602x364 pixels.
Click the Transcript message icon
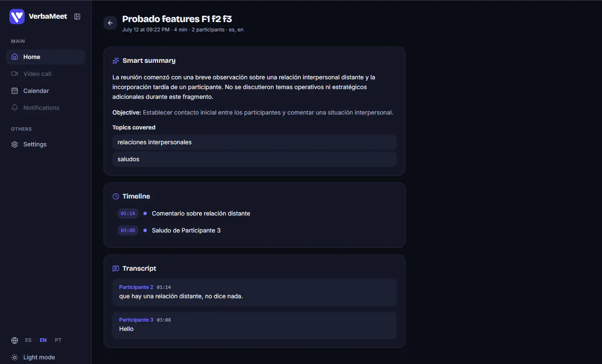tap(116, 269)
